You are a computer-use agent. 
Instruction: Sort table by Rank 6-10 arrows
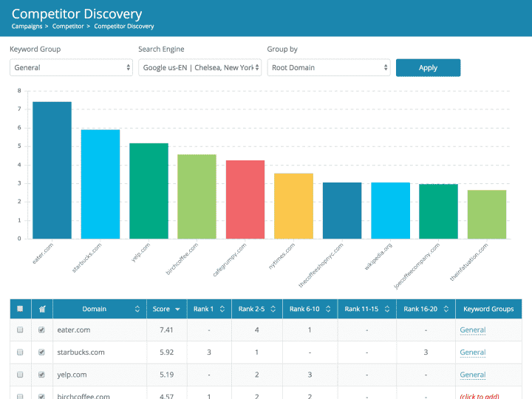point(329,309)
